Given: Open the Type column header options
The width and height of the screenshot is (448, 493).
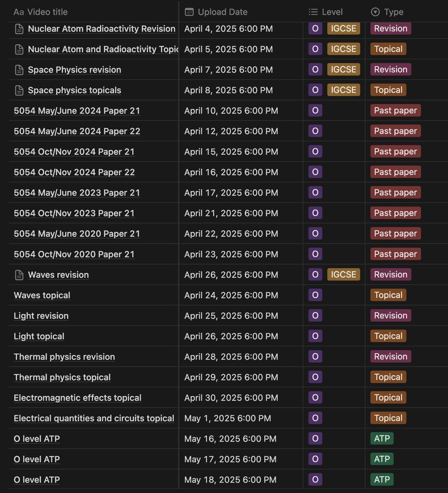Looking at the screenshot, I should tap(406, 12).
